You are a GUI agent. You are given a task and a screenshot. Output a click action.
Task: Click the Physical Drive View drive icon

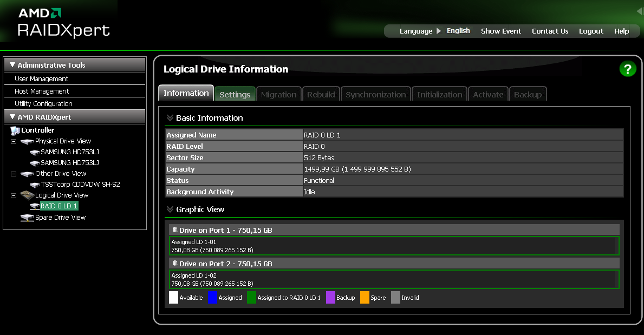coord(27,142)
